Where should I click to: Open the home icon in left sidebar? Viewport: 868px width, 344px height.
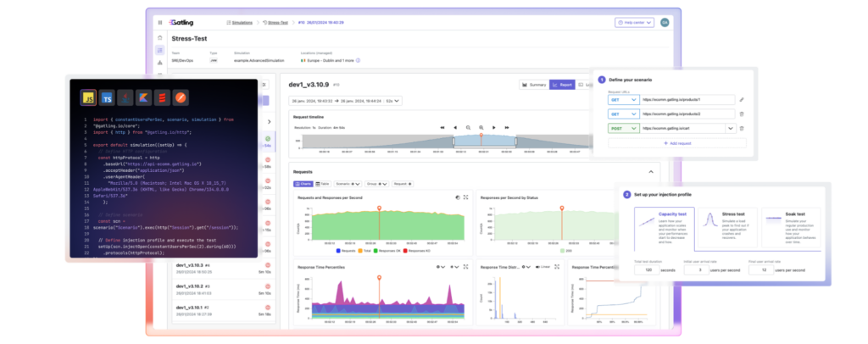pyautogui.click(x=160, y=37)
